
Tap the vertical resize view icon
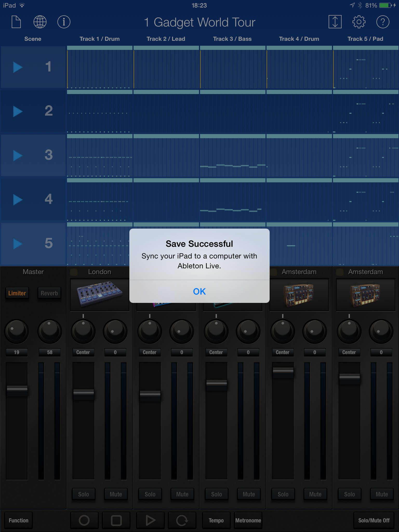click(335, 22)
